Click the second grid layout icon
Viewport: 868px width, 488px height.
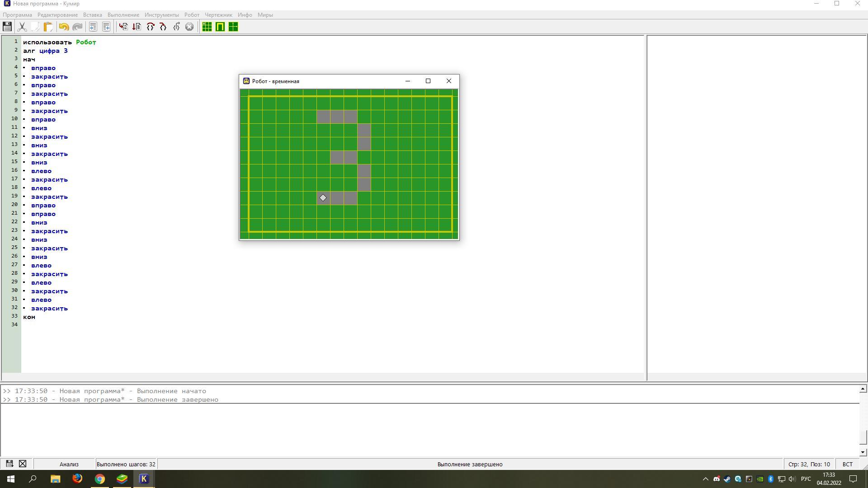(x=220, y=26)
